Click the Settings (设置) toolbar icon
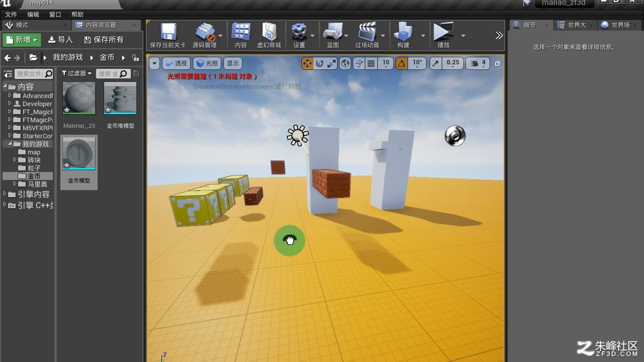Screen dimensions: 644x362 pyautogui.click(x=299, y=36)
